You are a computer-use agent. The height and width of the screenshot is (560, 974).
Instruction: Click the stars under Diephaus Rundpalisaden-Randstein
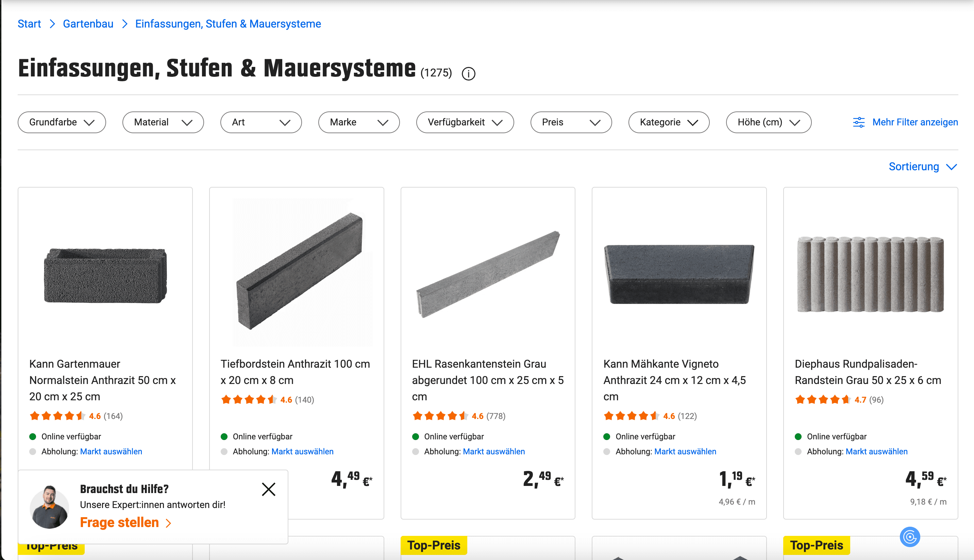tap(823, 400)
